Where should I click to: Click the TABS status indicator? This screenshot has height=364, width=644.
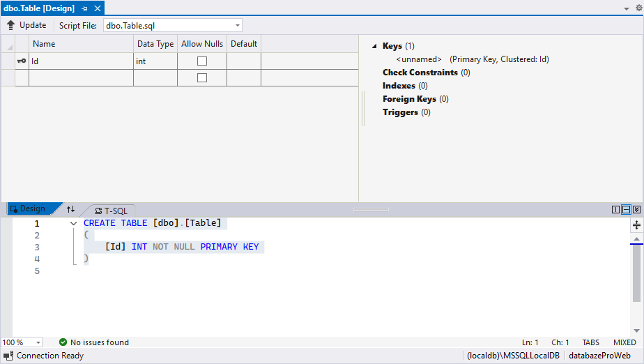coord(590,342)
